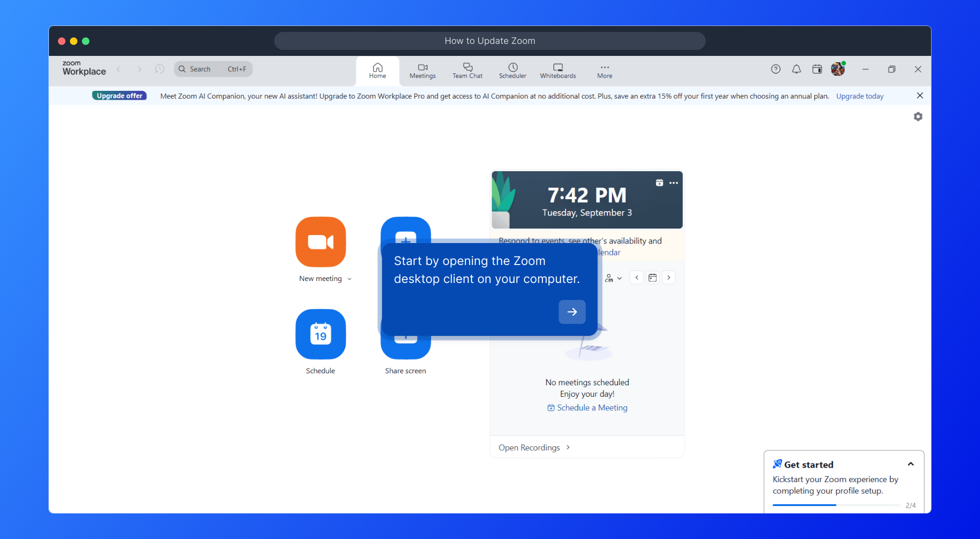The height and width of the screenshot is (539, 980).
Task: Open the Team Chat tab
Action: (x=468, y=71)
